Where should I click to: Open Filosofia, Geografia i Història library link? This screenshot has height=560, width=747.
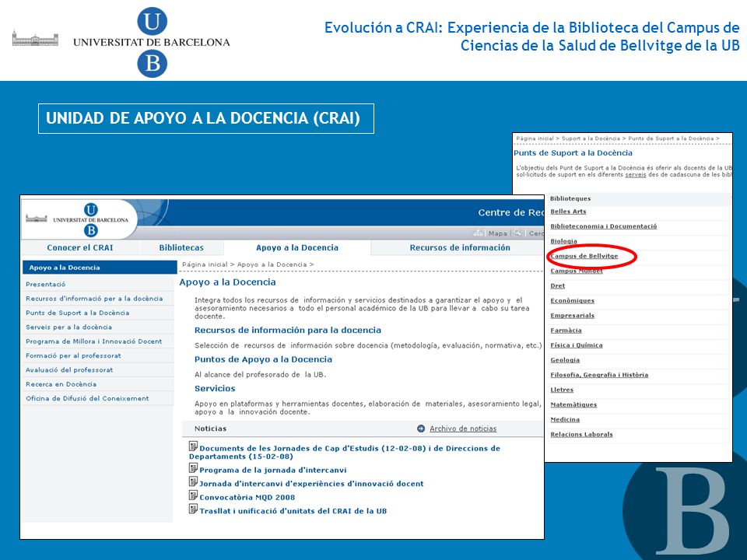[x=599, y=375]
